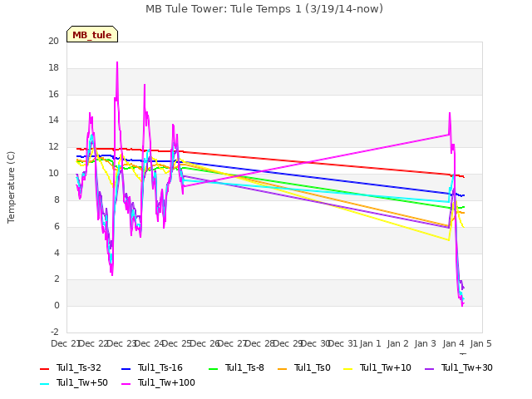The width and height of the screenshot is (532, 399).
Task: Click the 8 y-axis tick label
Action: pos(57,199)
